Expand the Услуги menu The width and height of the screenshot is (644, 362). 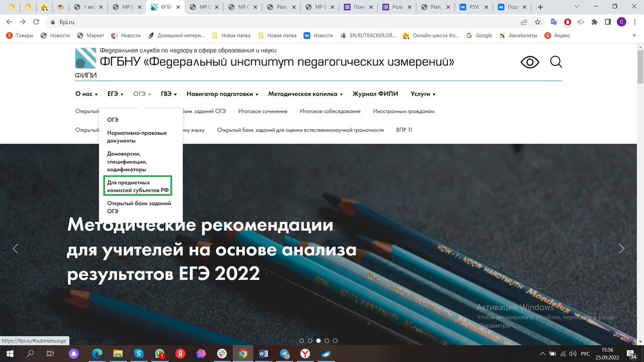pos(422,93)
